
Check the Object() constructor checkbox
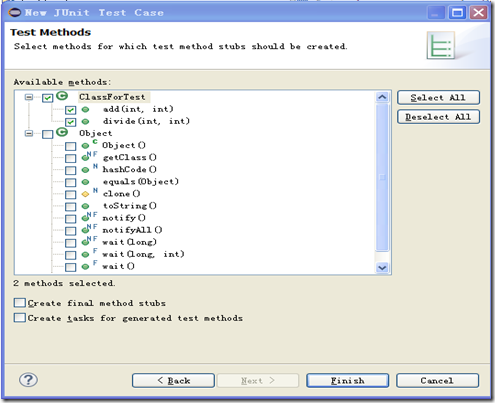click(70, 146)
